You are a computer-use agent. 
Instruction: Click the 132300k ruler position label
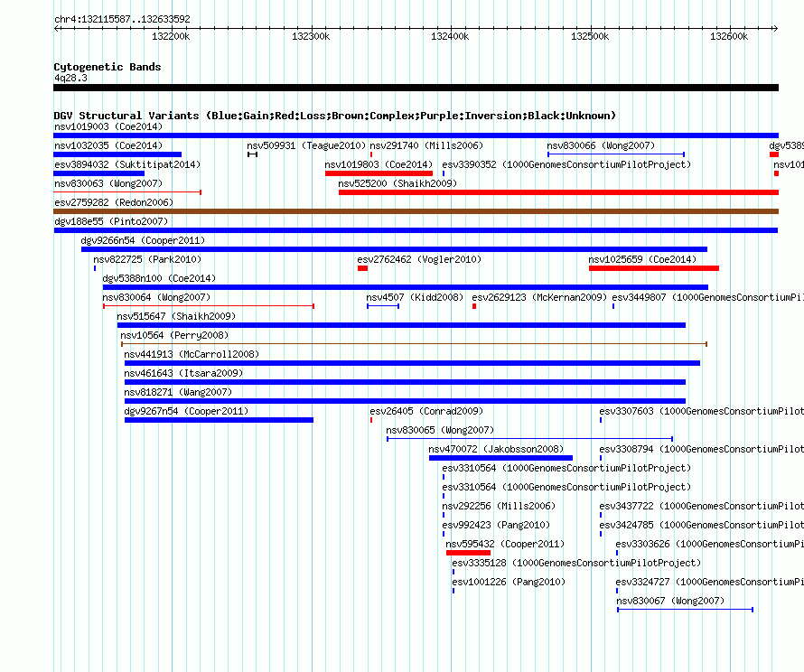(x=311, y=36)
